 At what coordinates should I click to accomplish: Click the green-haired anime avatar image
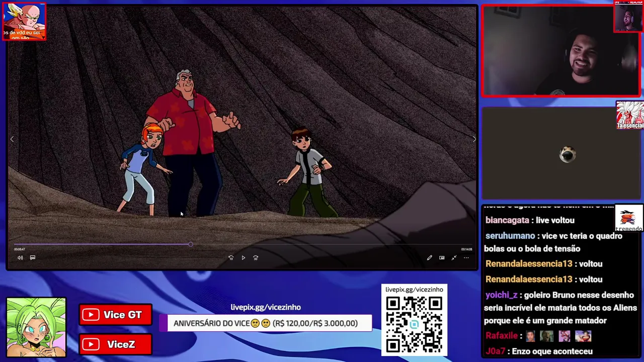[x=36, y=327]
